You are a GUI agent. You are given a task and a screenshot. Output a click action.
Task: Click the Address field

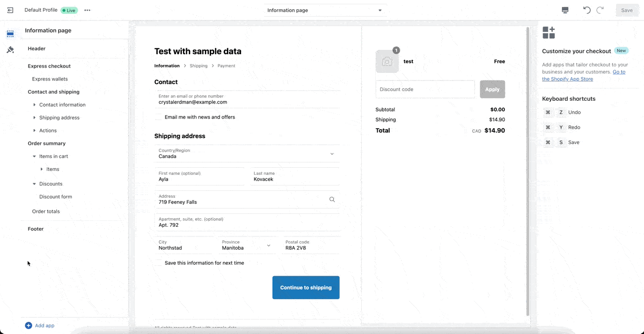click(247, 199)
